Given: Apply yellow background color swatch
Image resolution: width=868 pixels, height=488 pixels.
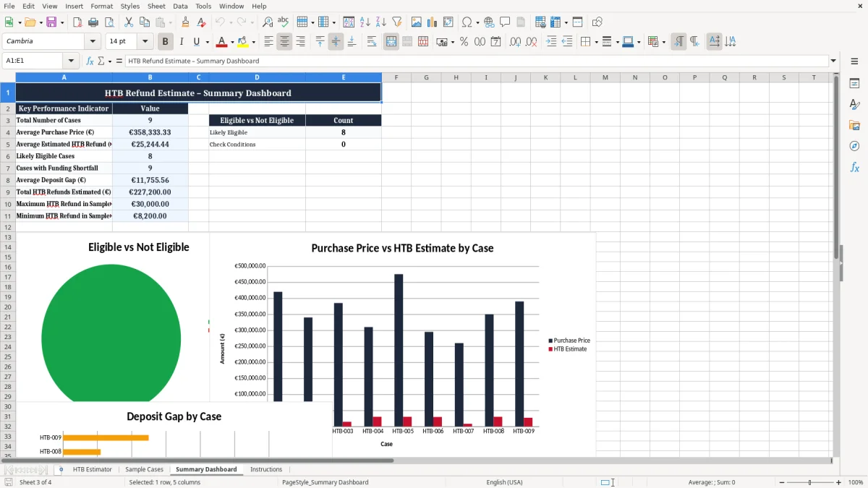Looking at the screenshot, I should 243,42.
